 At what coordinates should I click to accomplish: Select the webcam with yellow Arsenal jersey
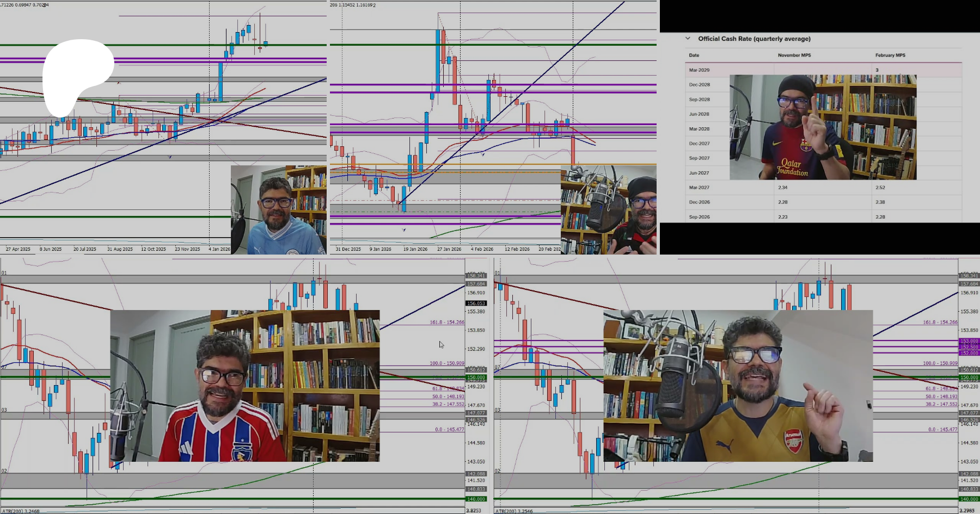738,386
